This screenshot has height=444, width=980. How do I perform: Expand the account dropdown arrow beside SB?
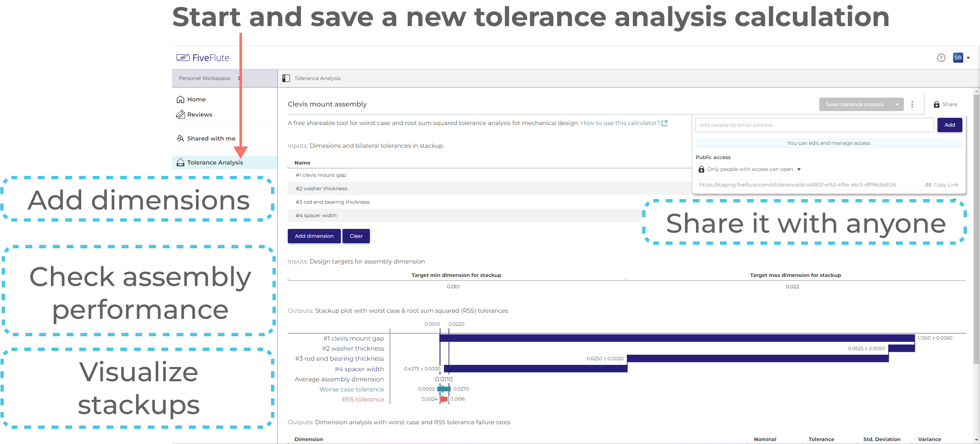click(968, 58)
